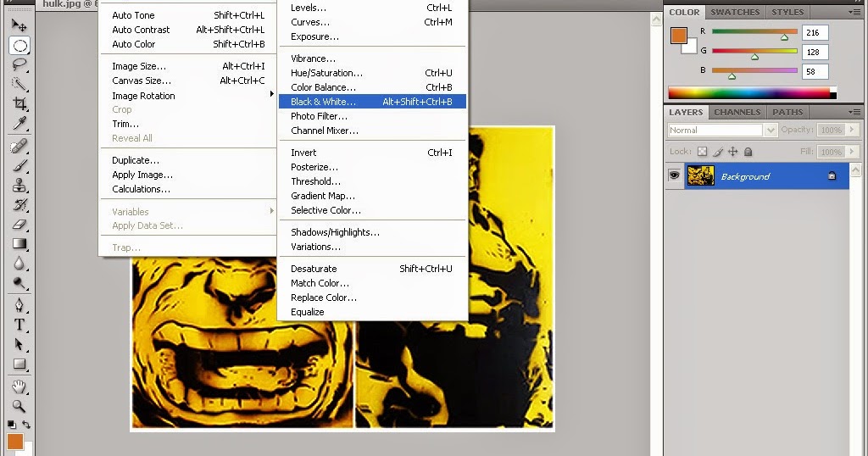The height and width of the screenshot is (456, 868).
Task: Choose Hue/Saturation from Adjustments
Action: point(372,73)
